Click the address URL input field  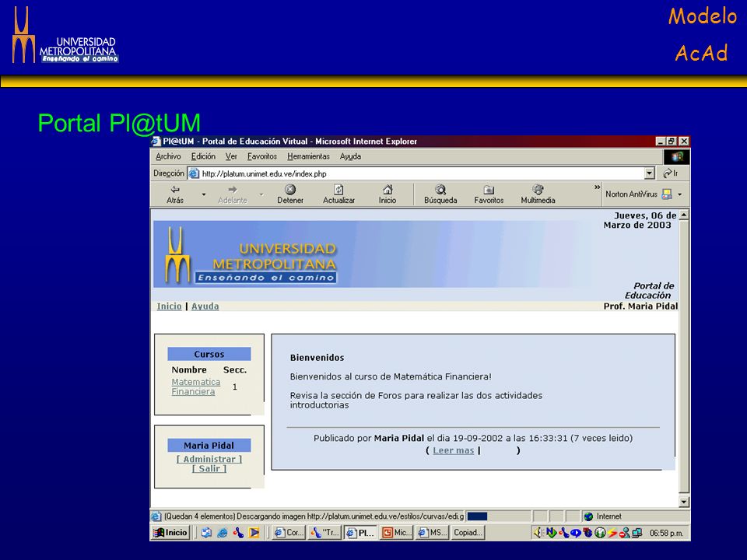point(421,173)
